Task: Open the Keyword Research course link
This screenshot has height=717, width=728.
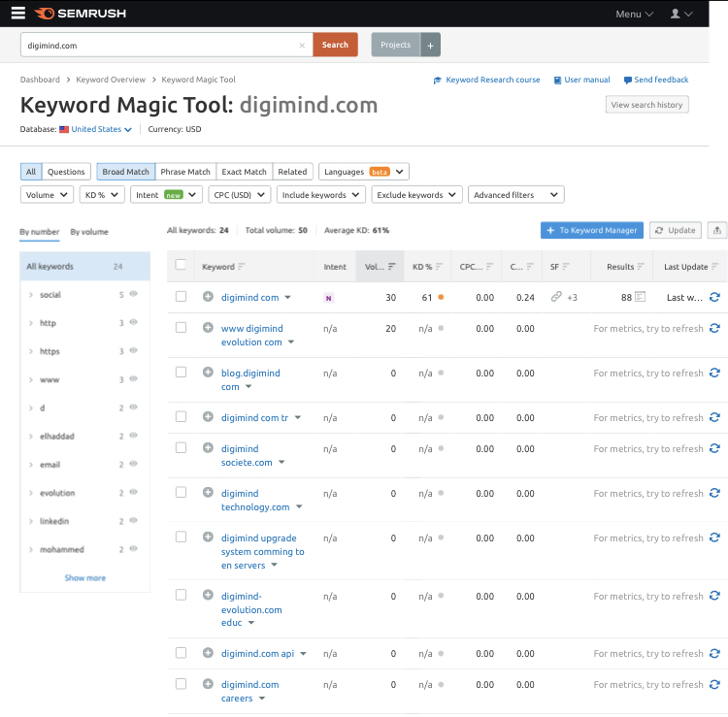Action: click(x=487, y=80)
